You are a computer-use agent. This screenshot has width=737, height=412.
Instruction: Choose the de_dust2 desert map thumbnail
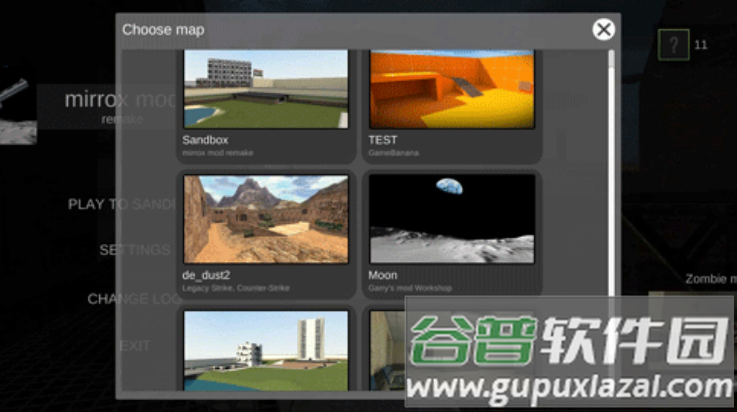point(266,219)
